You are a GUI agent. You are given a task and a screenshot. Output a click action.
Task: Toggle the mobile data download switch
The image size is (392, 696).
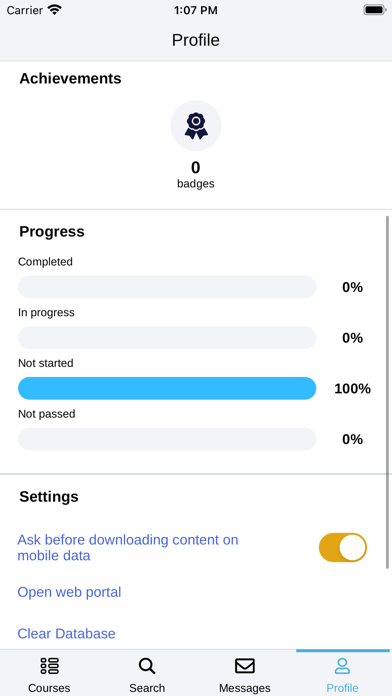point(343,547)
